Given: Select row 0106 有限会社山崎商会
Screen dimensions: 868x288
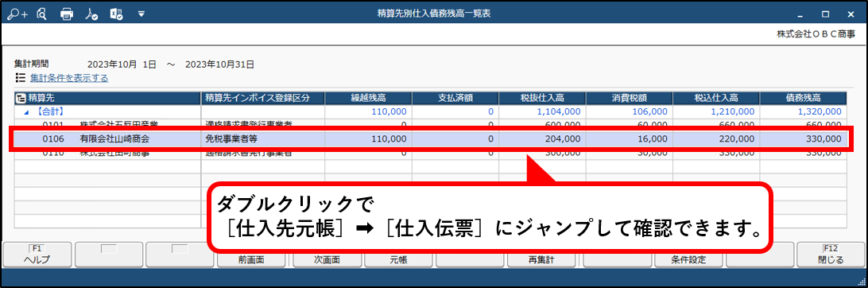Looking at the screenshot, I should (431, 139).
